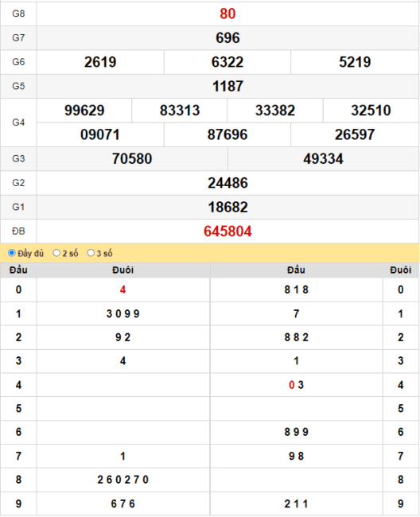Image resolution: width=420 pixels, height=517 pixels.
Task: Click G6 number 5219
Action: [355, 62]
